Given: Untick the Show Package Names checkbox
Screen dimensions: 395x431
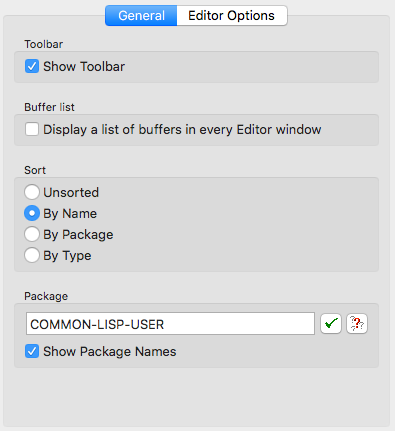Looking at the screenshot, I should (x=32, y=351).
